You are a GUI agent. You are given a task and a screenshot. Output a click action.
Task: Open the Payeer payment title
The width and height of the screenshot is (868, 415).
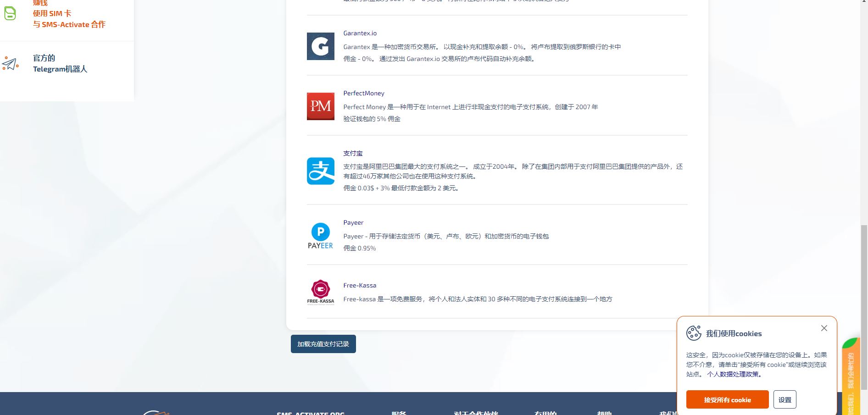[x=353, y=222]
